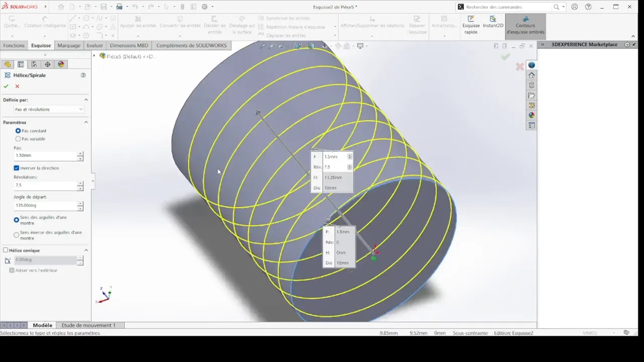Select Sens des aiguilles d'une montre
This screenshot has height=362, width=644.
tap(17, 220)
